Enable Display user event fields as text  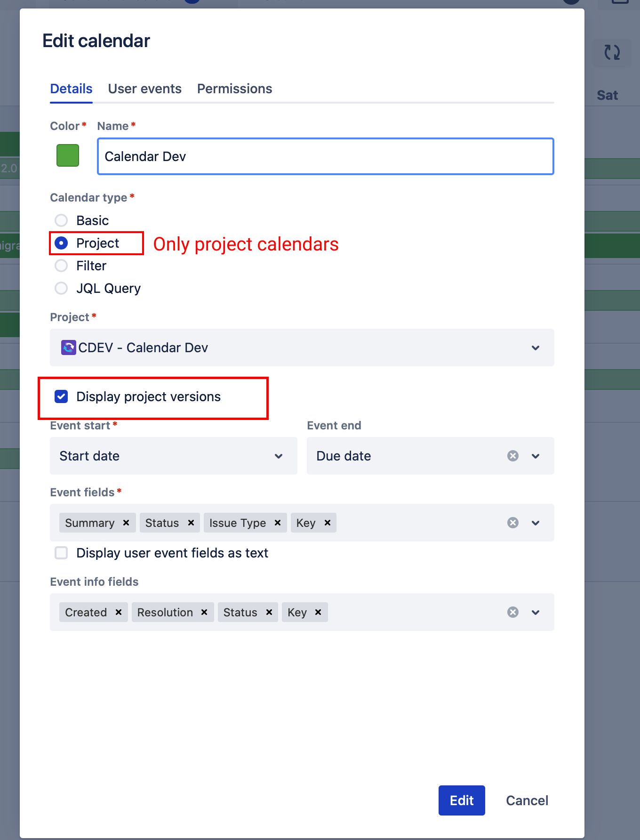click(x=61, y=553)
